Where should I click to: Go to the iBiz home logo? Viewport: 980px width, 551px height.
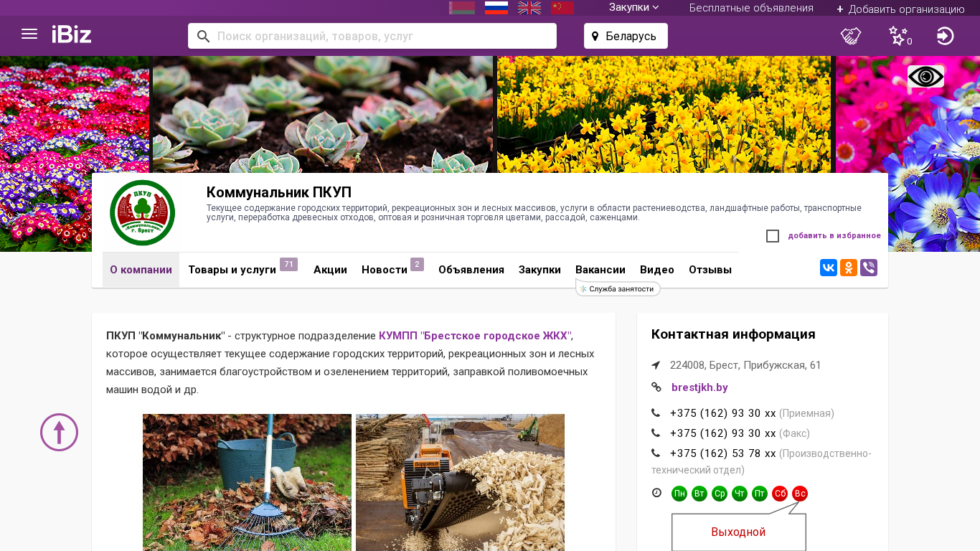[72, 34]
